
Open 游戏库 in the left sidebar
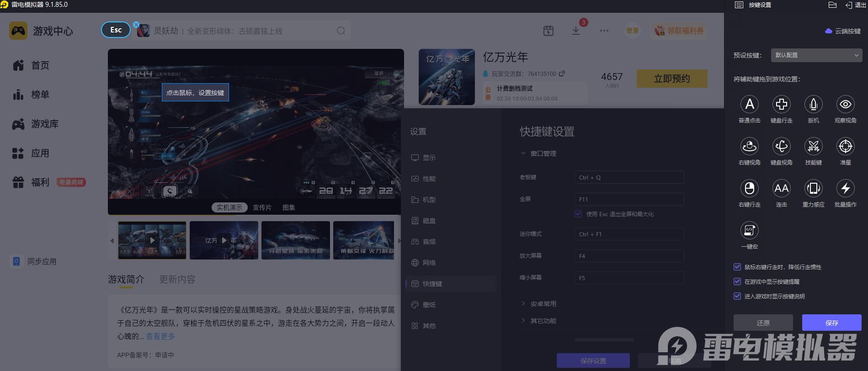[x=44, y=124]
